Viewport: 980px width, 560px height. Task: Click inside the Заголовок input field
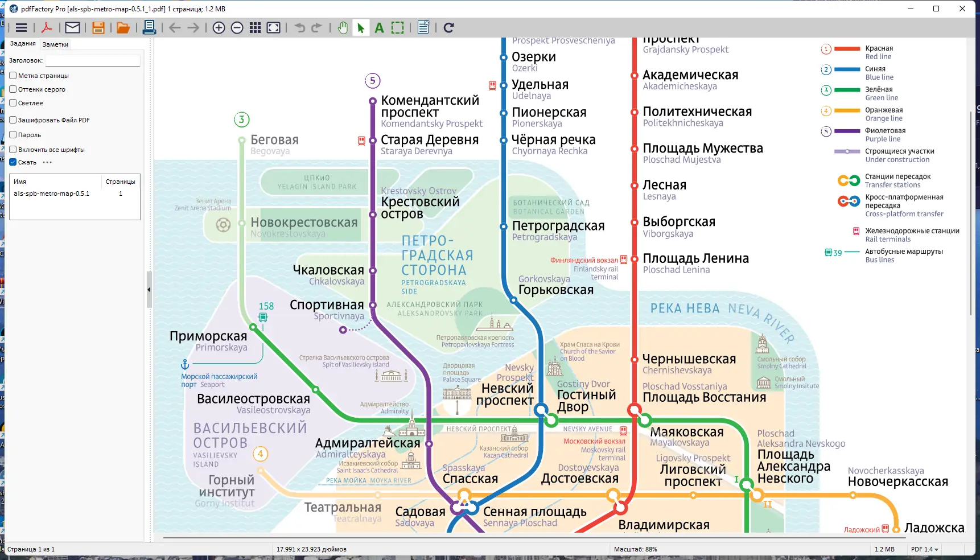point(92,60)
